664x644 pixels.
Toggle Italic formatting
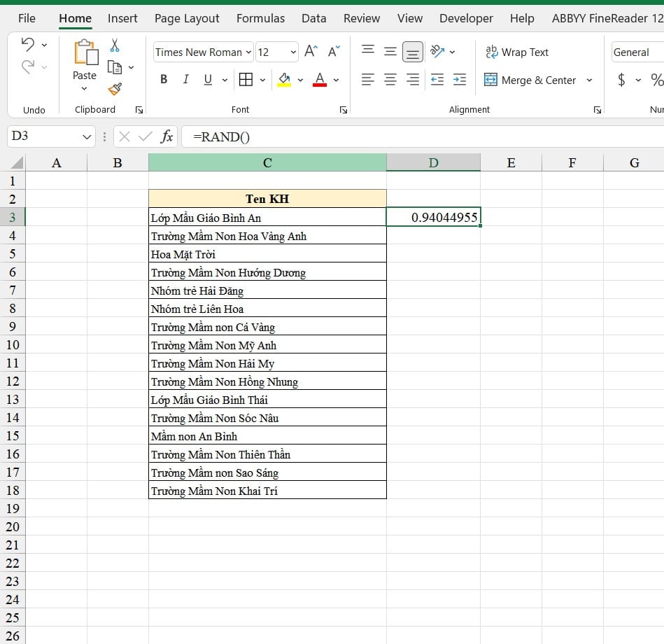tap(185, 80)
